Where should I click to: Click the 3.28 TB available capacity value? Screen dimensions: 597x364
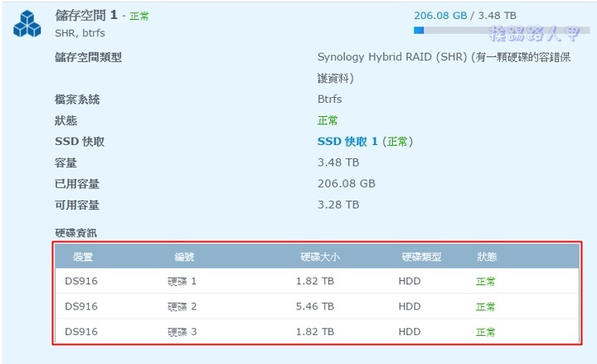(x=338, y=204)
